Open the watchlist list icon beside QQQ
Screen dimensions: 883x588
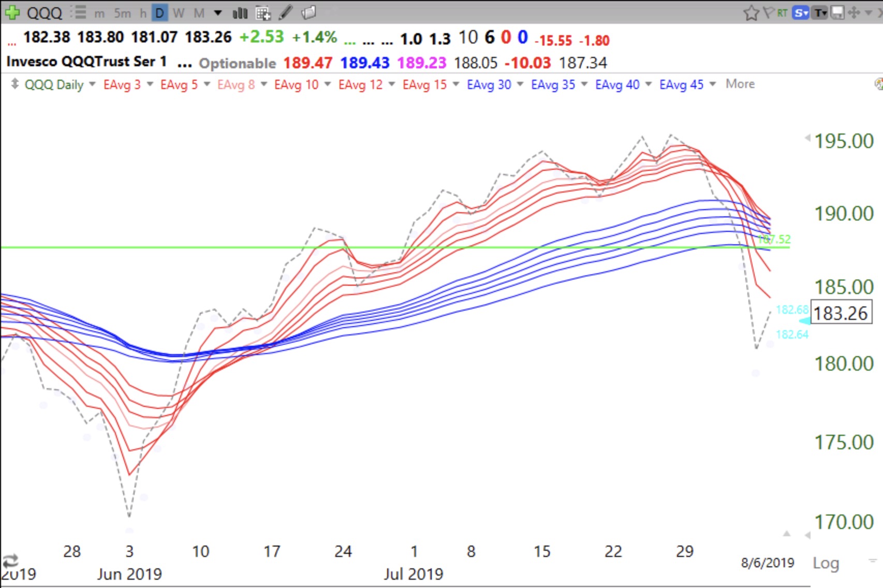tap(79, 12)
